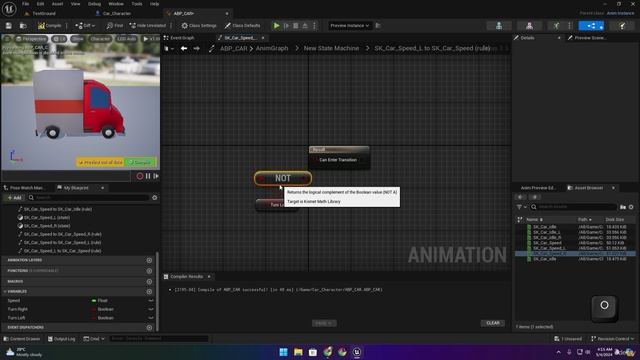Open the Asset menu
This screenshot has height=360, width=640.
tap(57, 4)
